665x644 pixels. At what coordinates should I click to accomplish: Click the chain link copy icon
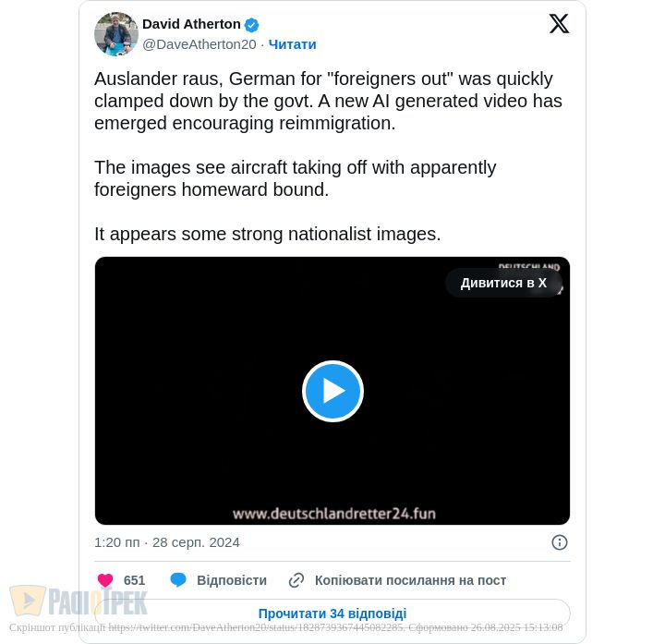point(296,580)
